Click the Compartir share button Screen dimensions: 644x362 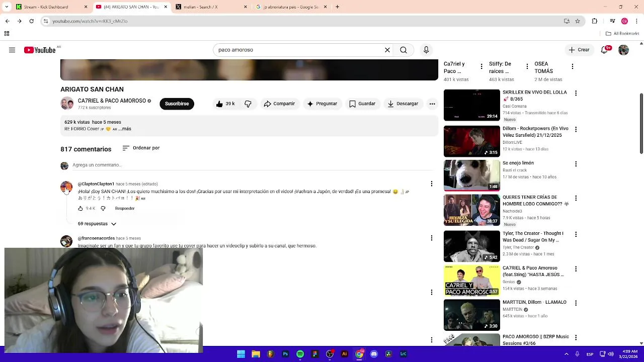(279, 104)
